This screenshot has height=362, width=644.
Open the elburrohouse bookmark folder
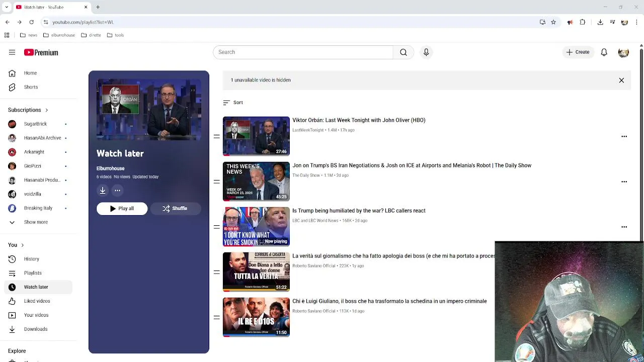click(59, 35)
